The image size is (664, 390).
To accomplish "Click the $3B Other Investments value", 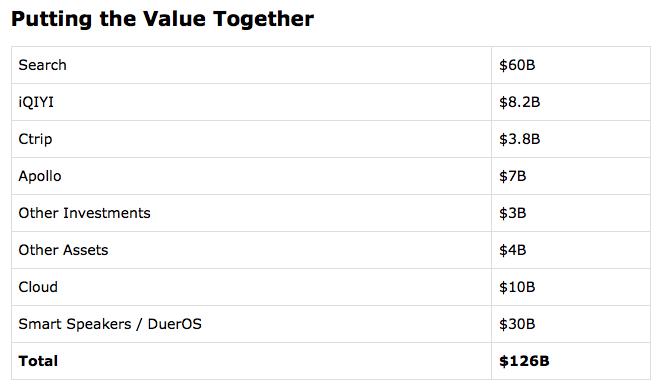I will [x=512, y=213].
